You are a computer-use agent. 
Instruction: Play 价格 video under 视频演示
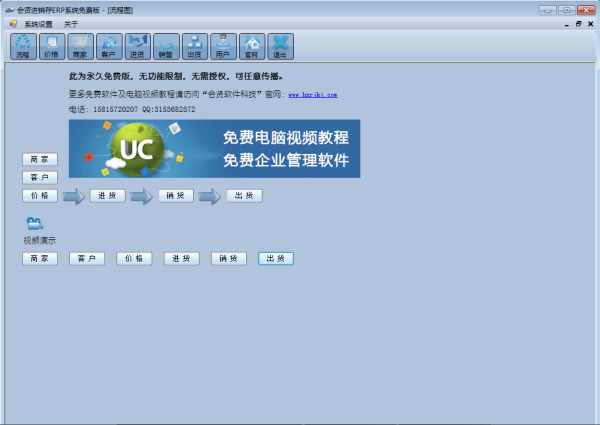click(134, 259)
